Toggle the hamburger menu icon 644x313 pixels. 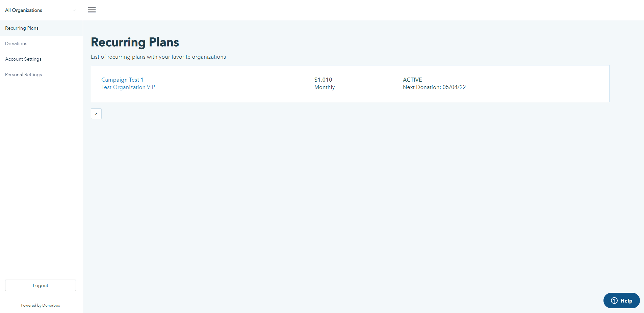[x=92, y=10]
